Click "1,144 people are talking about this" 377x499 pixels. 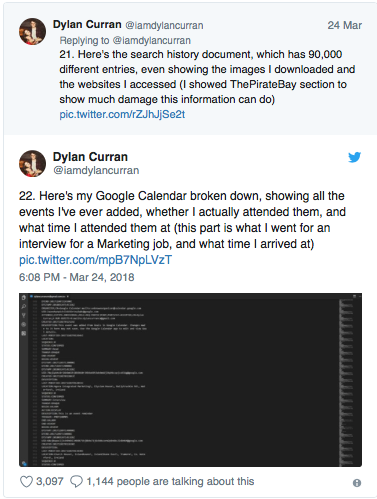(x=170, y=481)
